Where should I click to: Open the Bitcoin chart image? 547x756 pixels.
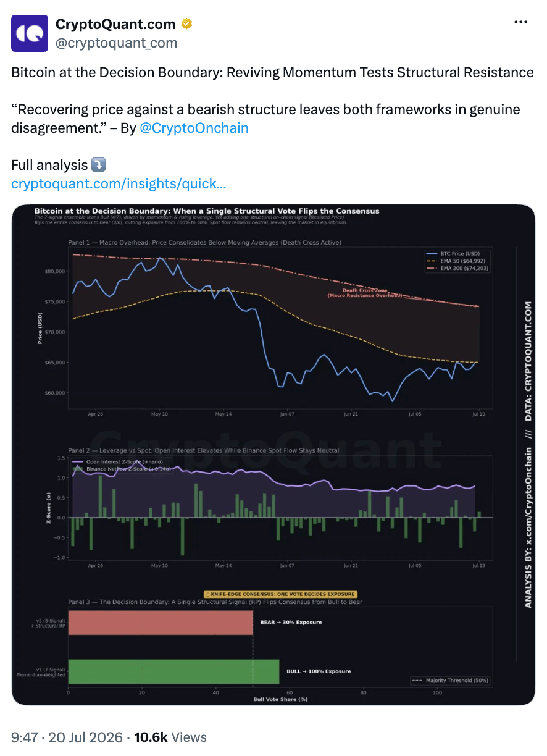click(273, 455)
